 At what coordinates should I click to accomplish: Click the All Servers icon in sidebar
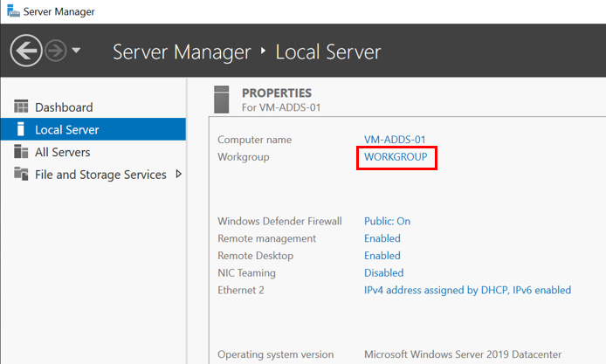point(21,152)
